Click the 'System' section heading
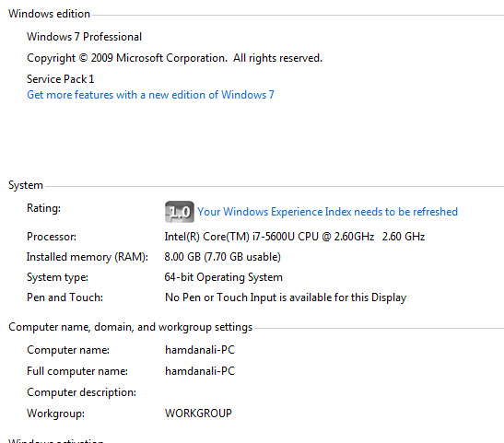Viewport: 504px width, 443px height. pyautogui.click(x=26, y=185)
